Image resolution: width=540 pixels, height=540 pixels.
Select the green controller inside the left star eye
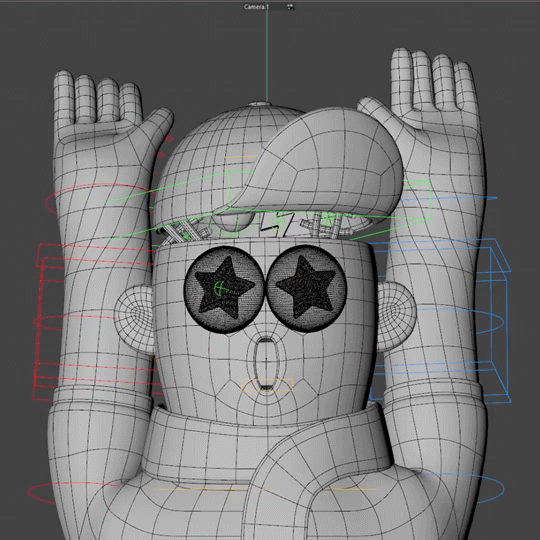click(x=221, y=288)
